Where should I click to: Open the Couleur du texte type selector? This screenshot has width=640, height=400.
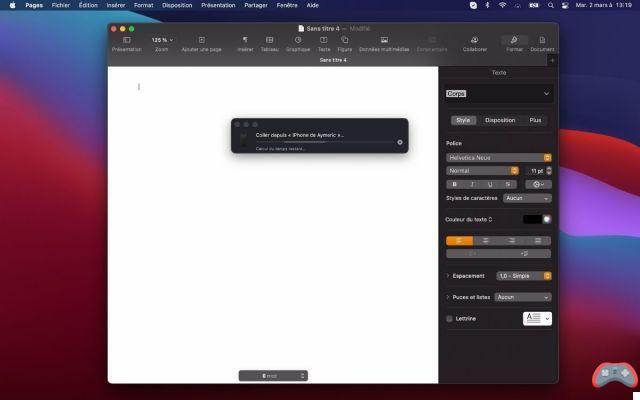pyautogui.click(x=469, y=220)
